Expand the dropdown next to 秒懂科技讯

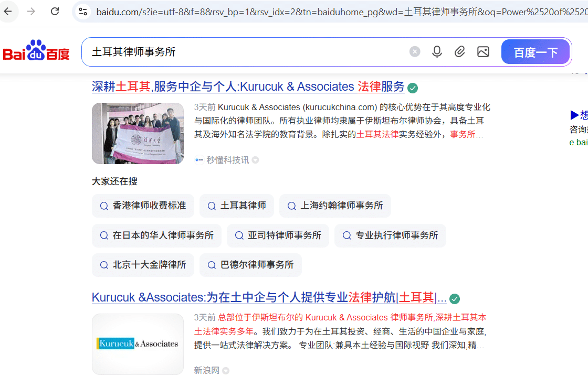pyautogui.click(x=256, y=160)
